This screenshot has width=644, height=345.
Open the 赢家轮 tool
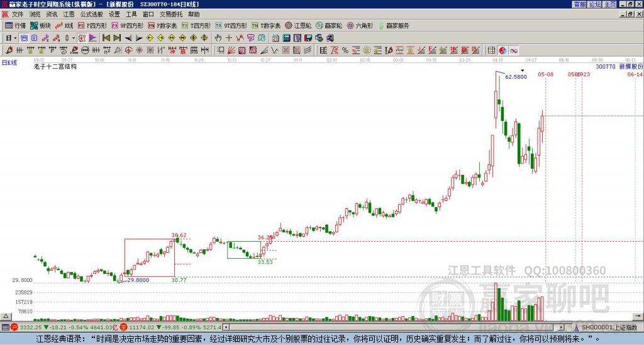329,25
